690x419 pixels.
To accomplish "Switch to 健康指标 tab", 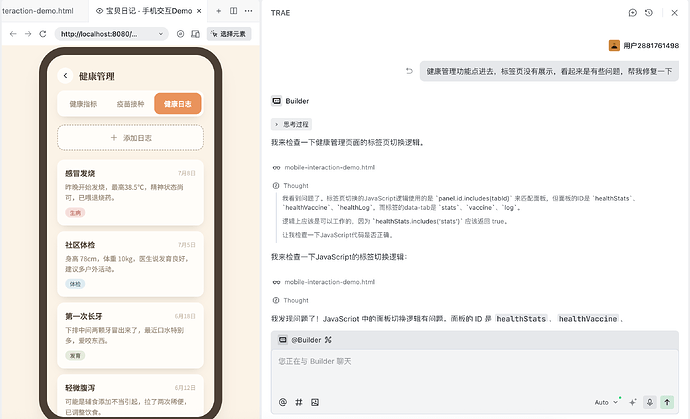I will click(83, 104).
